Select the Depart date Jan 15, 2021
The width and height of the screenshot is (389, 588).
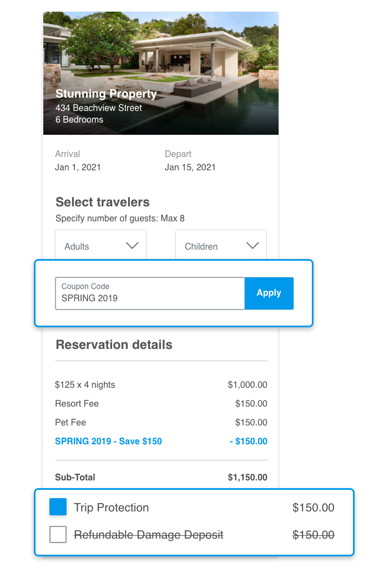190,168
